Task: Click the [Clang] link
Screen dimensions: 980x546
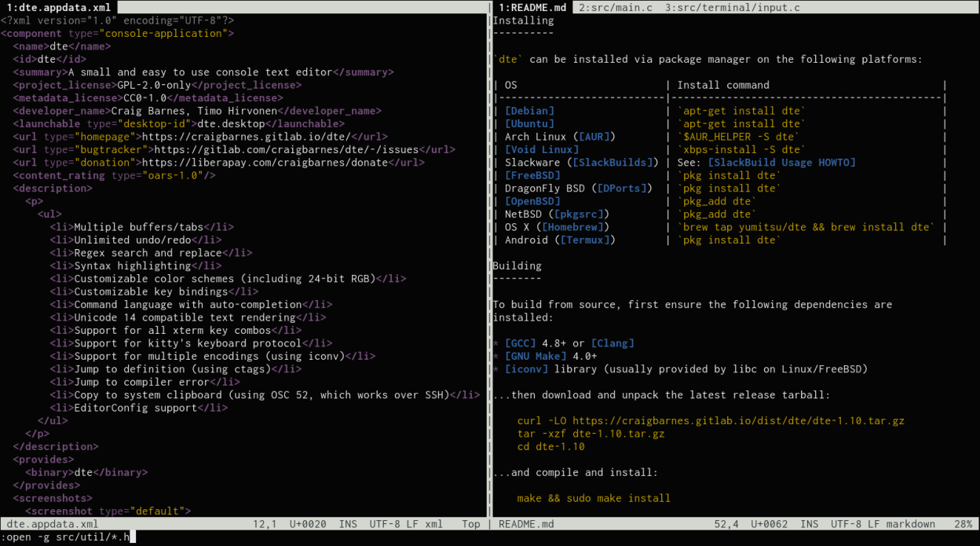Action: click(612, 343)
